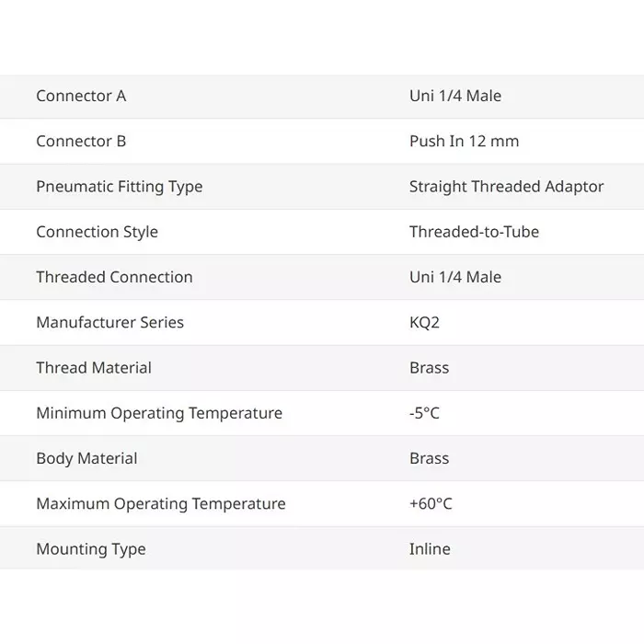Click the Connection Style label
Viewport: 644px width, 644px height.
click(97, 232)
